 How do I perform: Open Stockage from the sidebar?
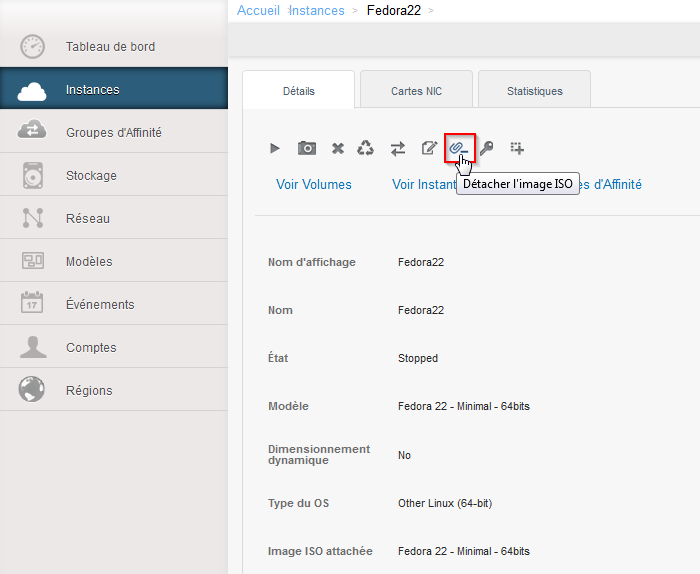pyautogui.click(x=91, y=176)
